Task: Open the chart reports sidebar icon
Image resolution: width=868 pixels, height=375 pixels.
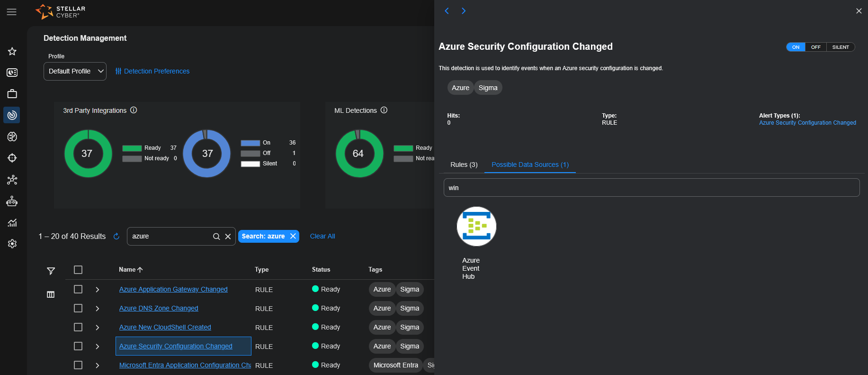Action: [12, 223]
